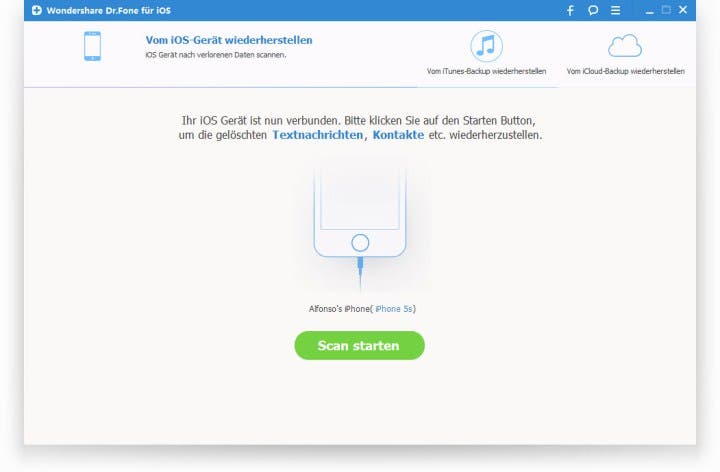Screen dimensions: 720x472
Task: Follow the Kontakte link
Action: coord(398,135)
